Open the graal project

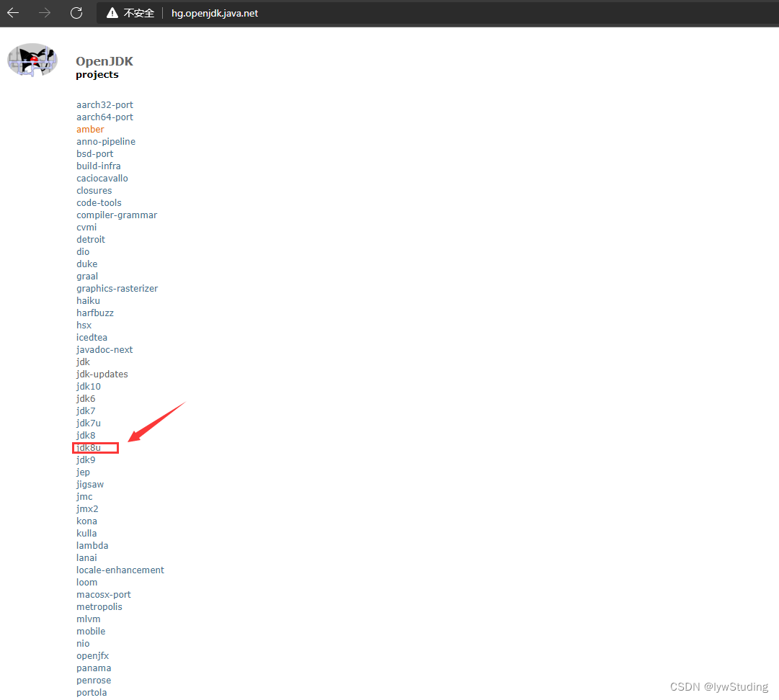tap(87, 276)
